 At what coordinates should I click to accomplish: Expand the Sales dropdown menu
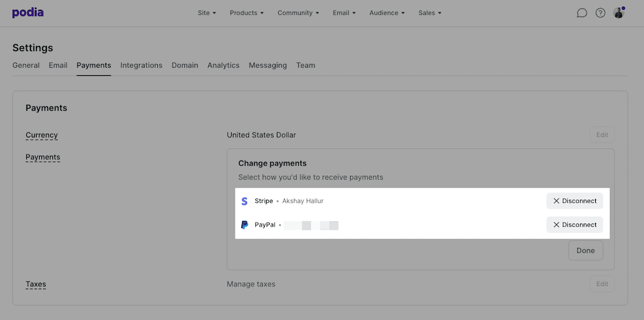430,13
